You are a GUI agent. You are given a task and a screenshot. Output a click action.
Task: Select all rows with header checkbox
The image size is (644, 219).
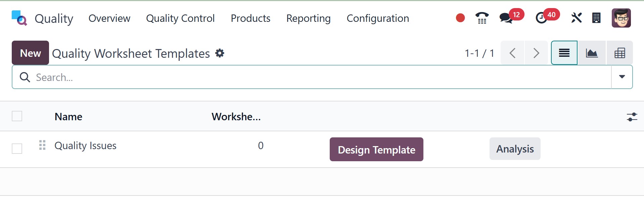click(x=17, y=116)
